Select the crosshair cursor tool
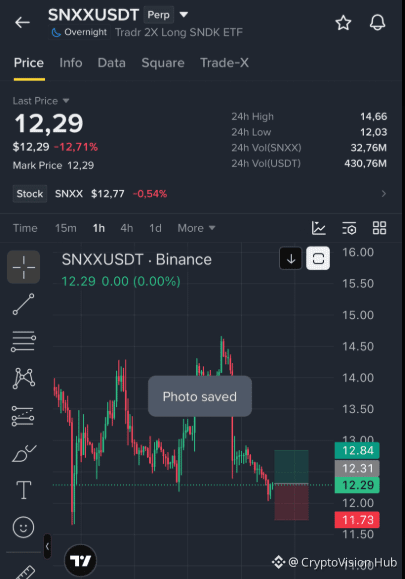 pos(24,267)
